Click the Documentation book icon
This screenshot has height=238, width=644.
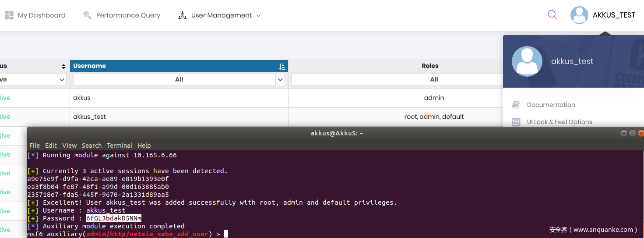[516, 105]
